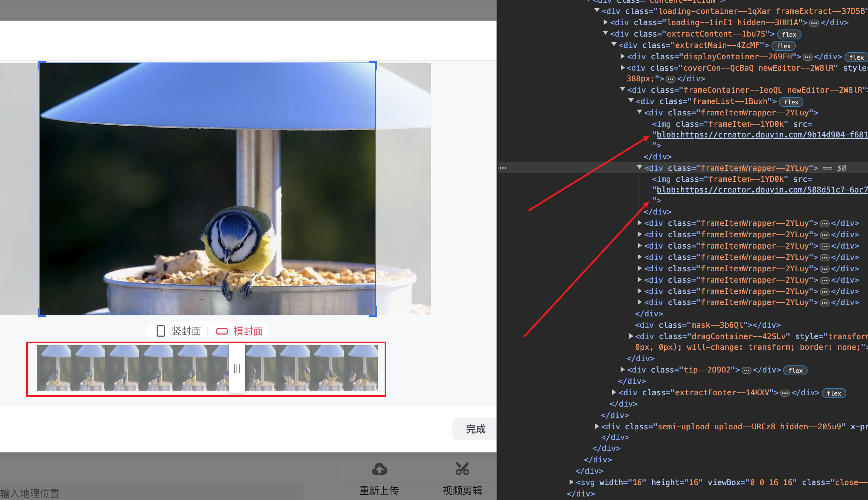This screenshot has height=500, width=868.
Task: Click ellipsis badge in loading--1inE1 div
Action: 814,23
